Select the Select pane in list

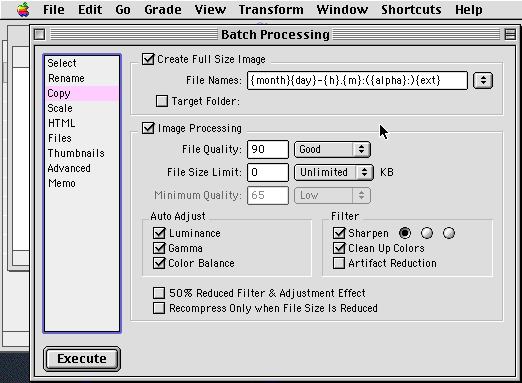(82, 63)
